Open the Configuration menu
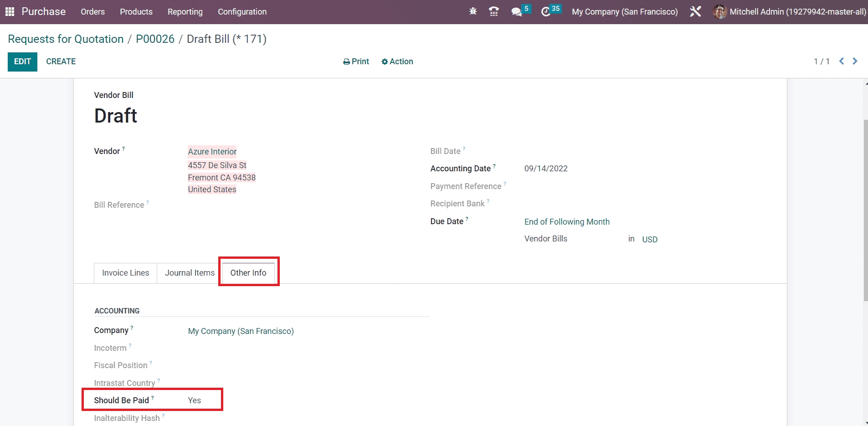Image resolution: width=868 pixels, height=426 pixels. (x=242, y=11)
